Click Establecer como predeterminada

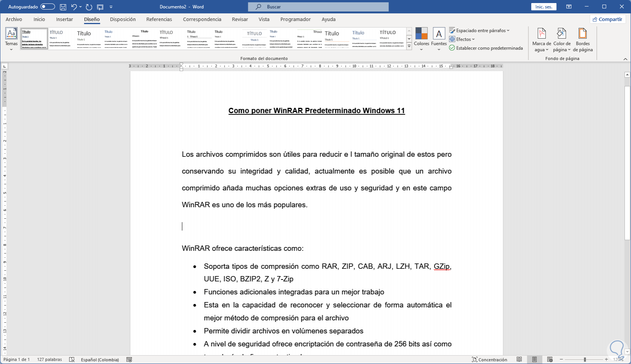[x=486, y=48]
